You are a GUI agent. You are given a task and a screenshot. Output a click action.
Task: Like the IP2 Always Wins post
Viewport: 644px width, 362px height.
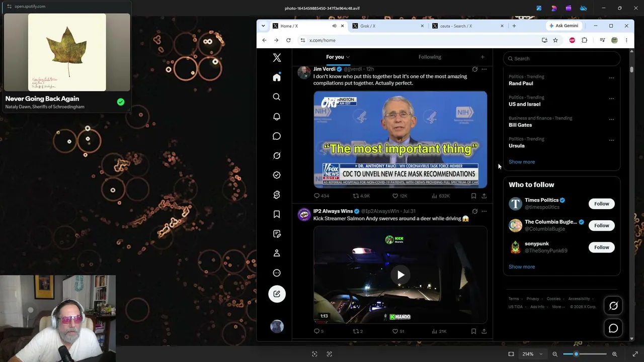click(x=398, y=331)
